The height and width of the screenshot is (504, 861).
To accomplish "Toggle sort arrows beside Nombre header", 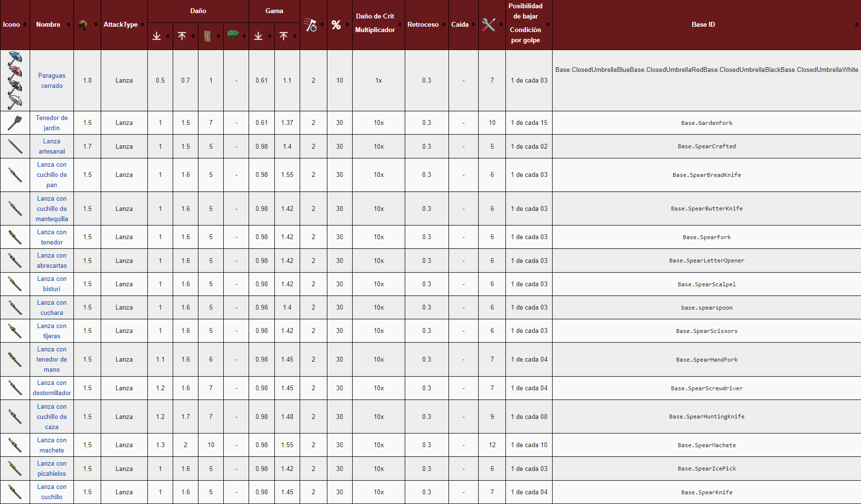I will click(x=68, y=25).
